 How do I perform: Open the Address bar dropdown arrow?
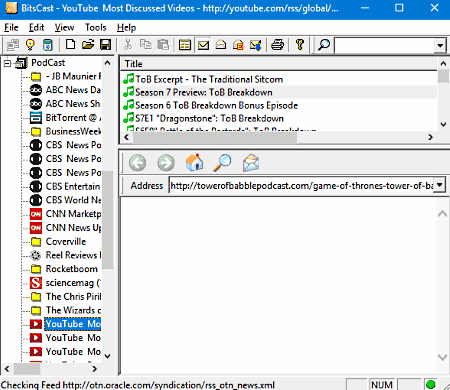[x=440, y=185]
